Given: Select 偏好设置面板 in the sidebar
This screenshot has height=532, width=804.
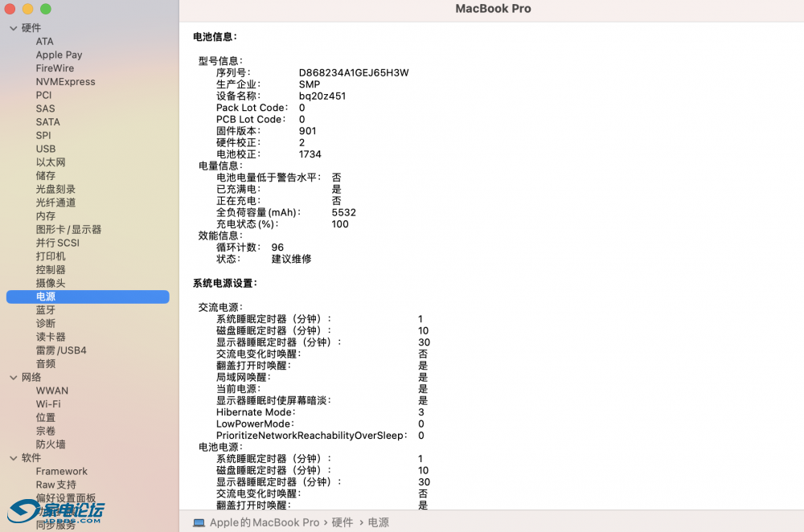Looking at the screenshot, I should coord(66,498).
